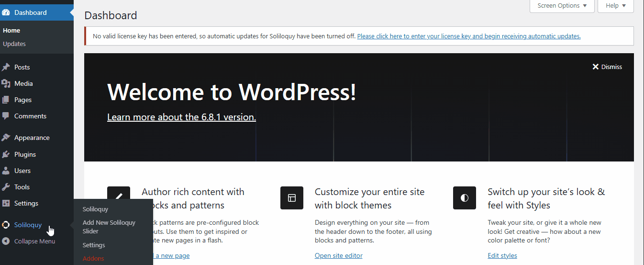Open the Updates submenu item
Viewport: 644px width, 265px height.
click(x=14, y=44)
